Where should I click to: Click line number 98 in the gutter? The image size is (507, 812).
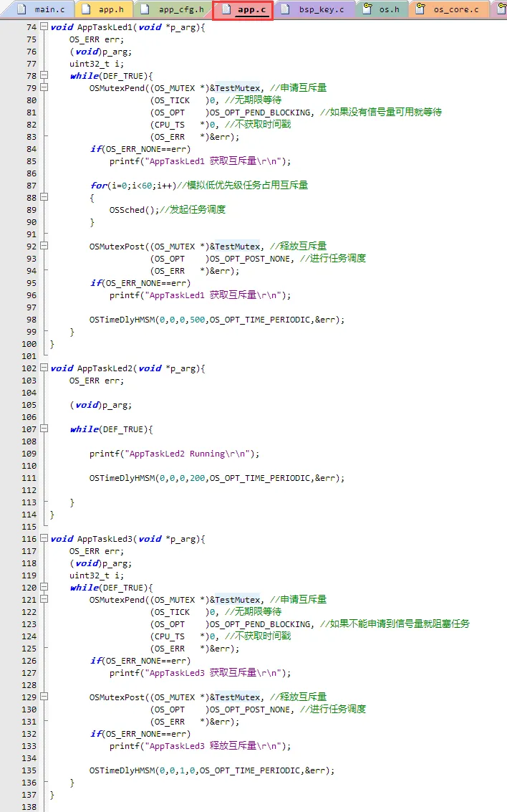coord(30,320)
